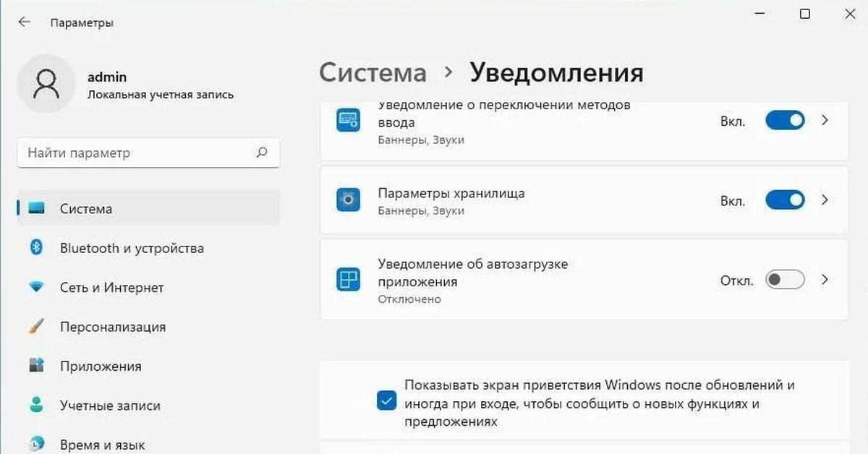Image resolution: width=868 pixels, height=454 pixels.
Task: Click the Wi-Fi network icon
Action: tap(37, 287)
